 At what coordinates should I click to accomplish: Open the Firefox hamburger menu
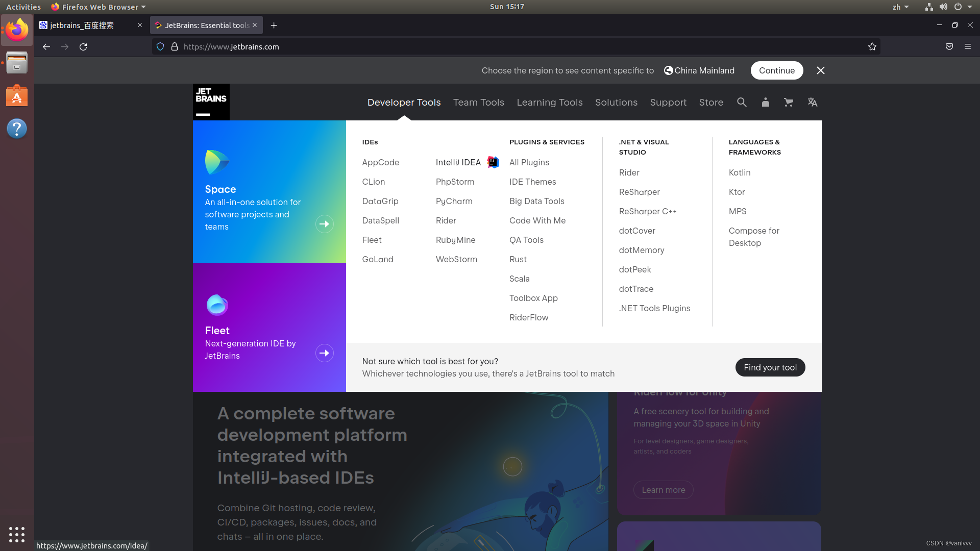(x=968, y=46)
